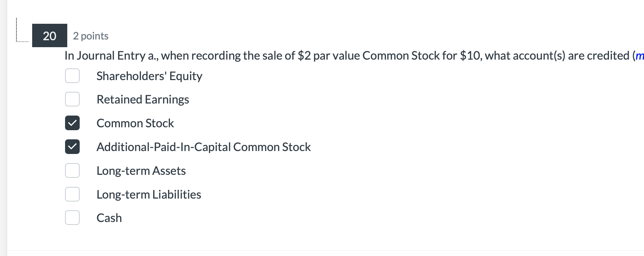Click the question number 20 badge
The image size is (644, 256).
coord(49,36)
